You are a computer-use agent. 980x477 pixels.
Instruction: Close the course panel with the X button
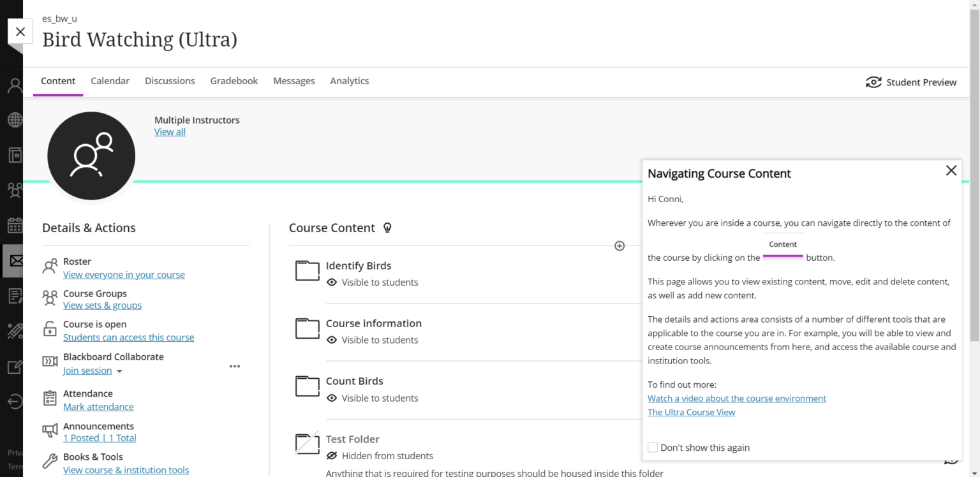(x=20, y=31)
